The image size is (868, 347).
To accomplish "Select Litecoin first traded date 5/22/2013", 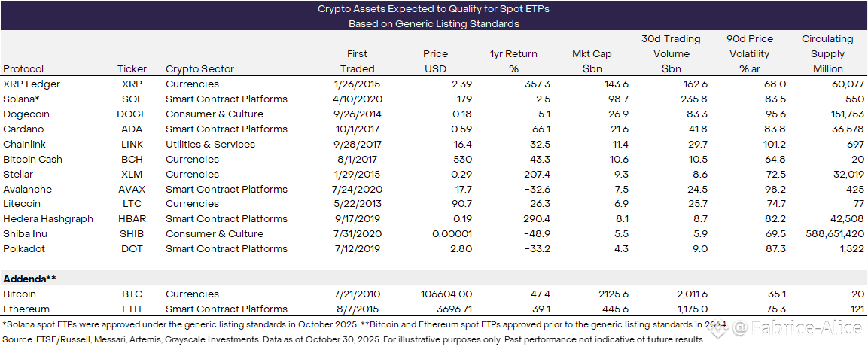I will pyautogui.click(x=358, y=204).
